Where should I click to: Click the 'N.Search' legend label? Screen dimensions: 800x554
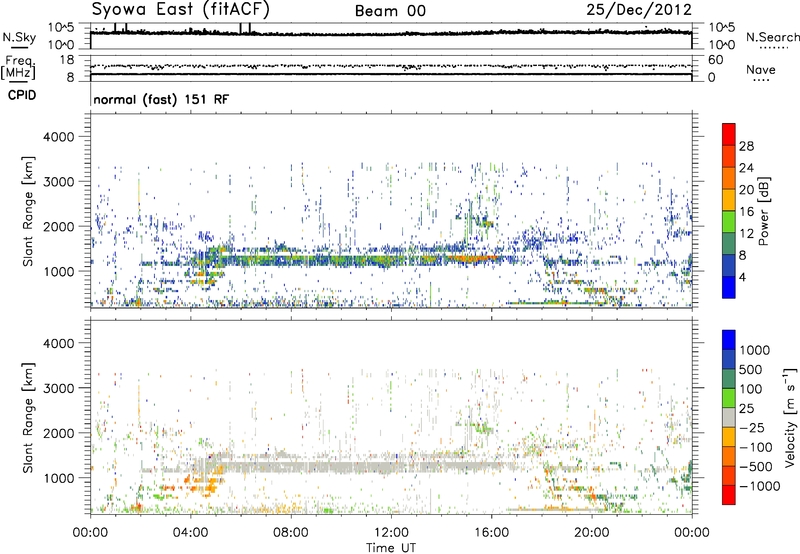click(773, 37)
